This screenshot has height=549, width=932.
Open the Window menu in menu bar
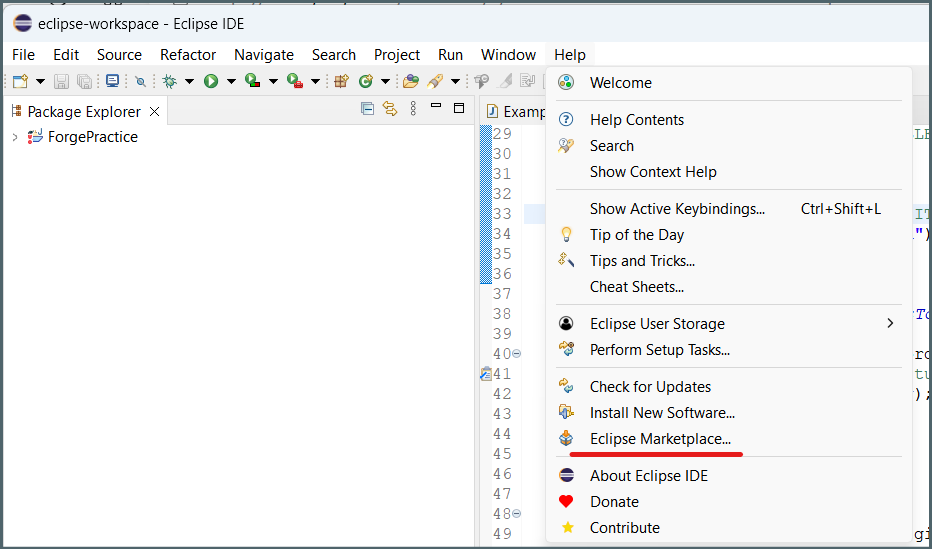[x=508, y=54]
